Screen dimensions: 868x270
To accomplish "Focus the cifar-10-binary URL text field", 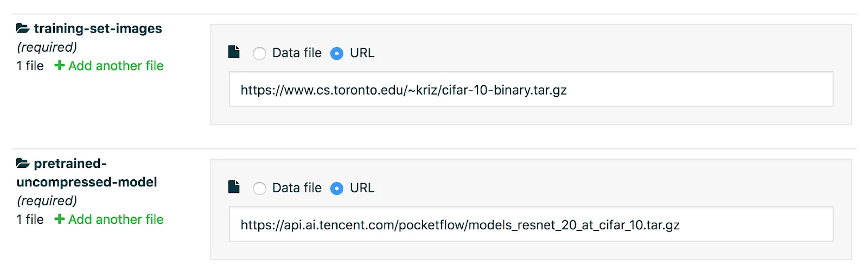I will (531, 89).
